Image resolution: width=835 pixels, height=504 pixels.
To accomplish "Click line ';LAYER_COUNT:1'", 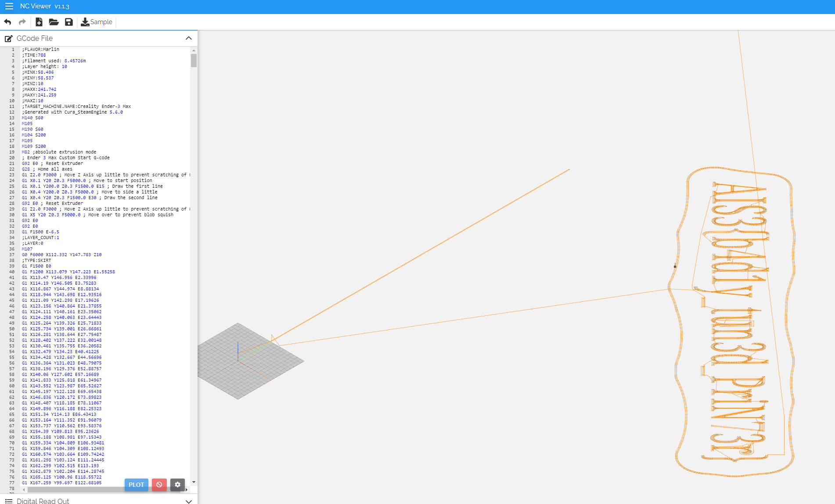I will (40, 238).
